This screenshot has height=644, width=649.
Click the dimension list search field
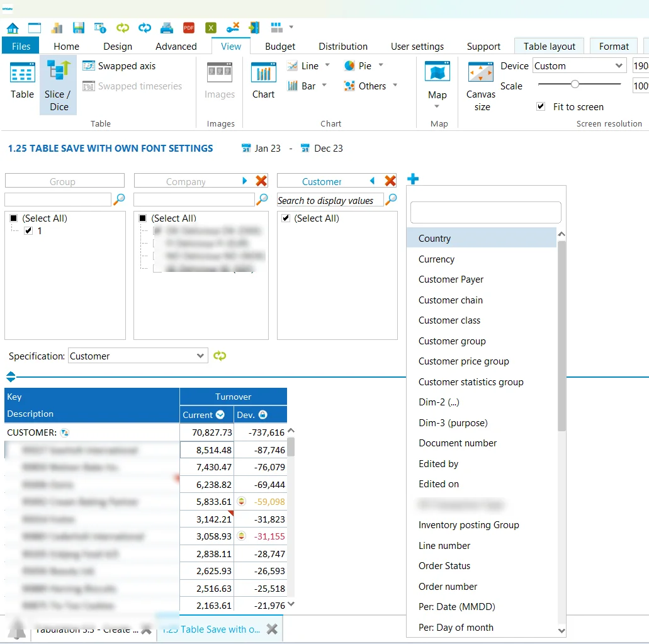pyautogui.click(x=485, y=212)
